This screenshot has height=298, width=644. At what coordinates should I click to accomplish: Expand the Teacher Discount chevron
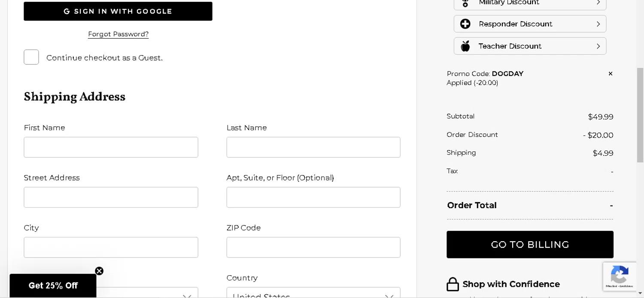coord(598,46)
